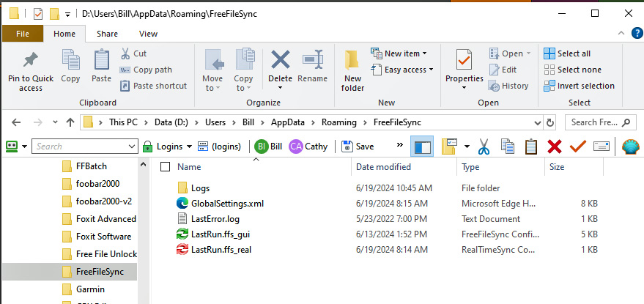Cut selection with ribbon Cut button
The image size is (644, 304).
133,53
